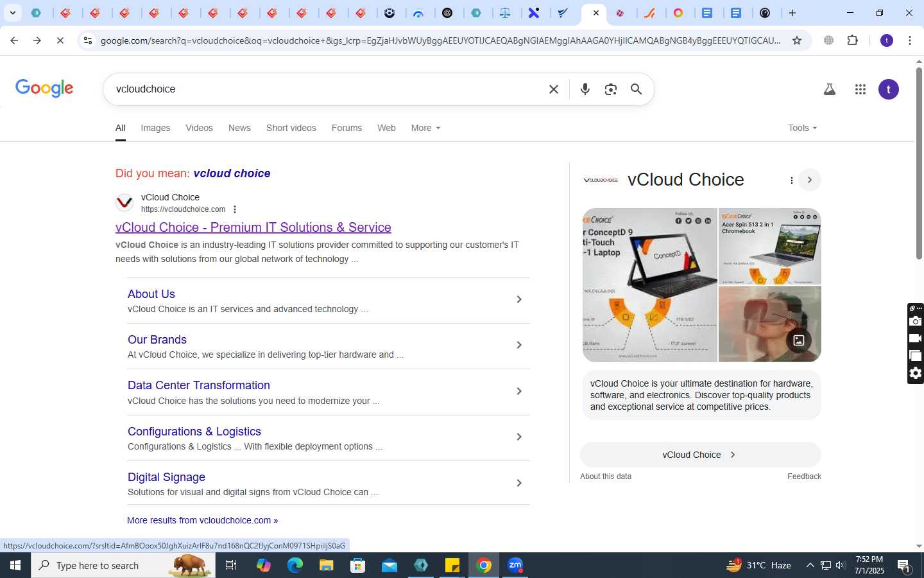Image resolution: width=924 pixels, height=578 pixels.
Task: Open the Digital Signage link
Action: pyautogui.click(x=166, y=477)
